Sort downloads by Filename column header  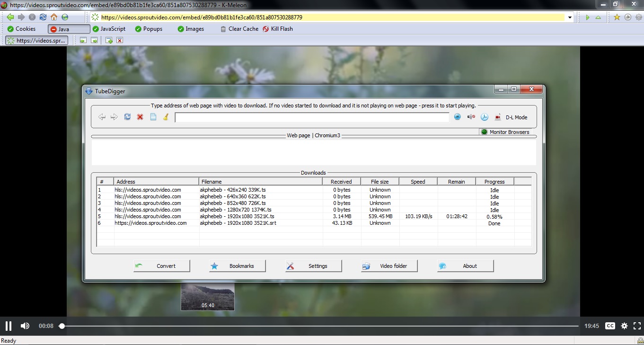click(261, 182)
